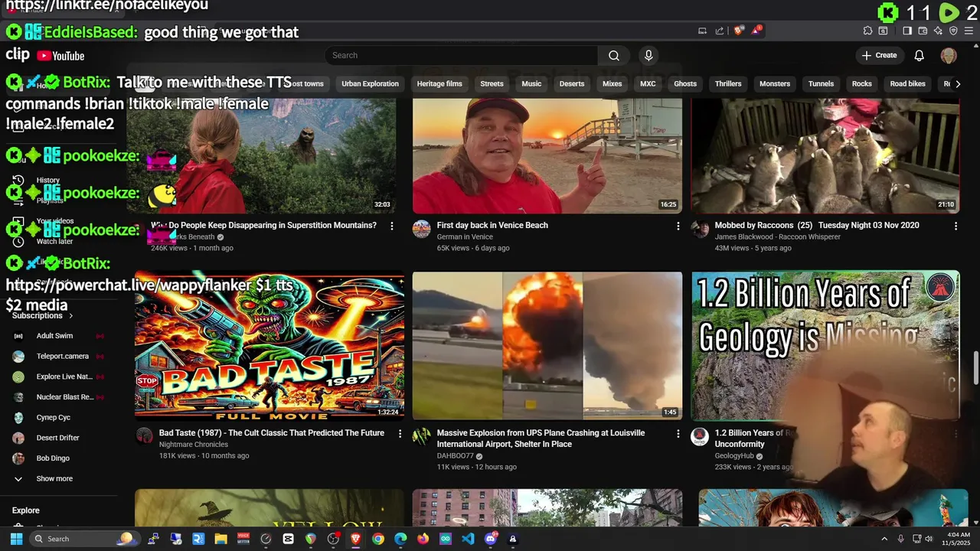The image size is (980, 551).
Task: Open Brave Shields lion icon in address bar
Action: point(739,31)
